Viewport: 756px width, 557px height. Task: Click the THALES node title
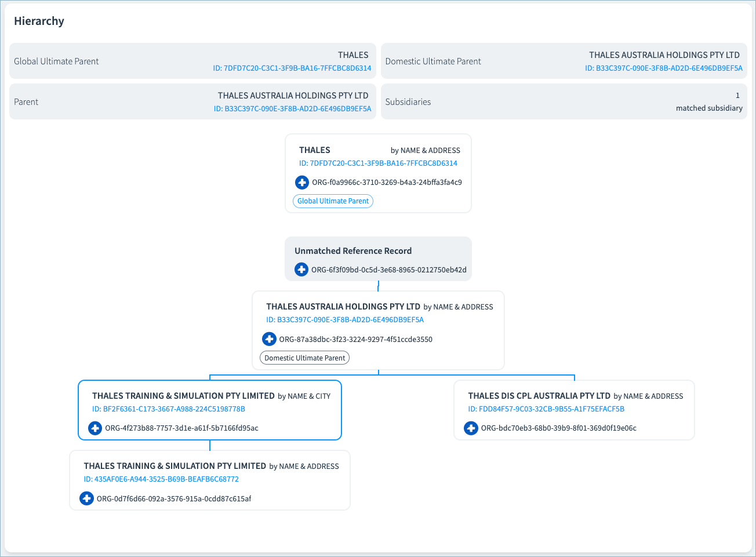[x=315, y=150]
